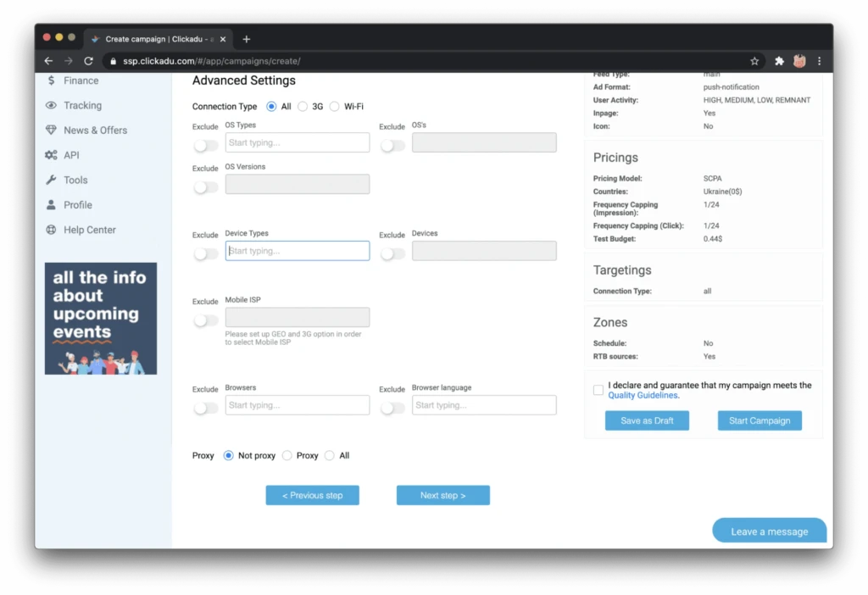Open the Browser language selection field

point(484,405)
